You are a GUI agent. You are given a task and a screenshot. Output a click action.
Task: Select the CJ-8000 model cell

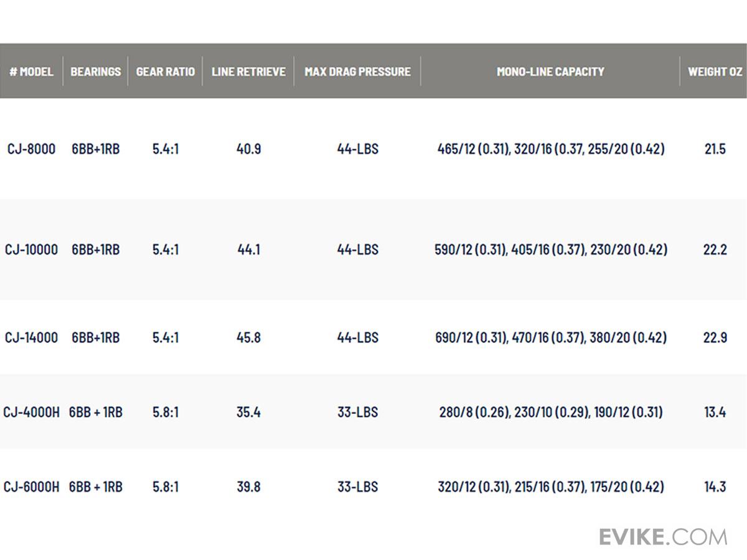(x=31, y=149)
